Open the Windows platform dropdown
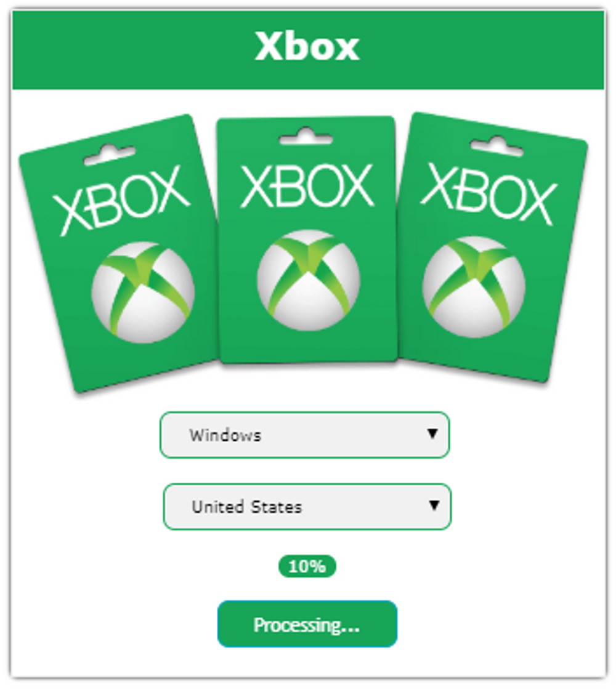 [305, 435]
